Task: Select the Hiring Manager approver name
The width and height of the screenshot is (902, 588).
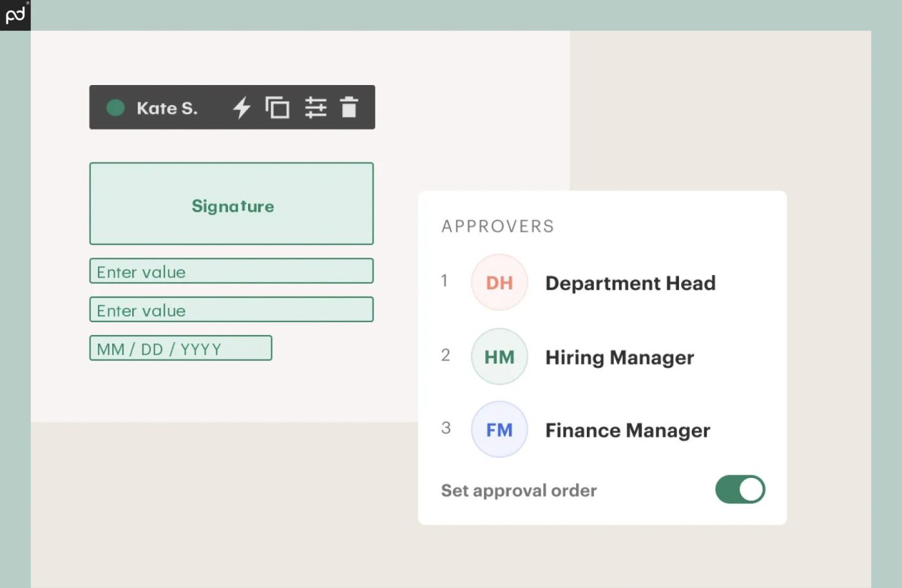Action: point(619,357)
